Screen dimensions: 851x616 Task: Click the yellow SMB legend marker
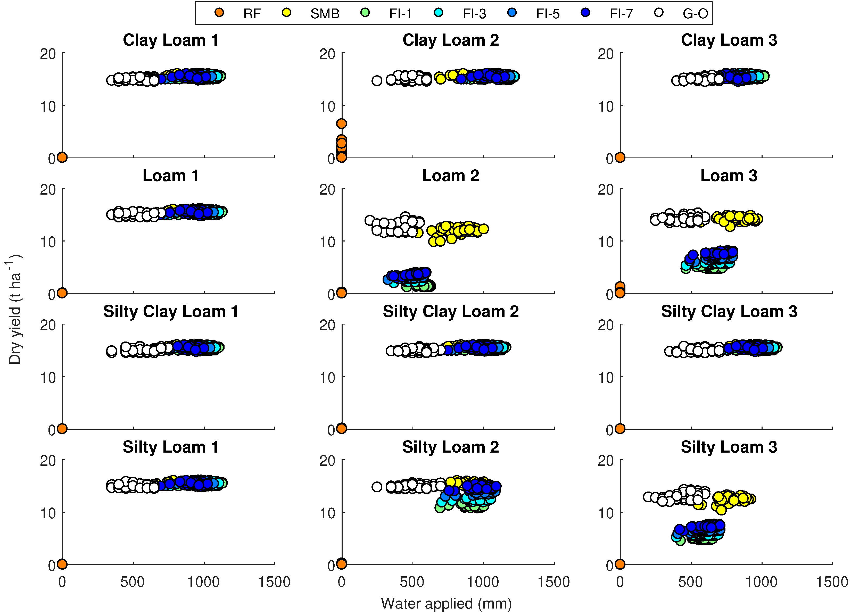[286, 12]
